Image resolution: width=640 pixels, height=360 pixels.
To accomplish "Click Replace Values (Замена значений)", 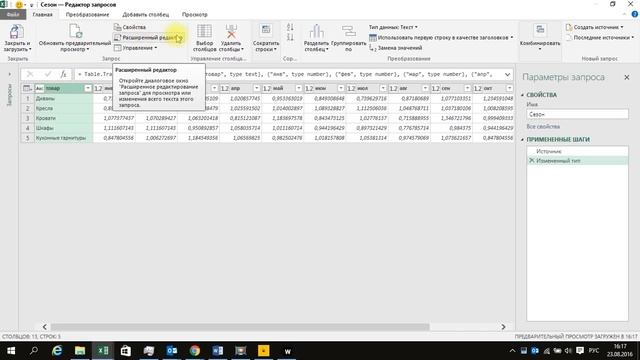I will point(396,48).
